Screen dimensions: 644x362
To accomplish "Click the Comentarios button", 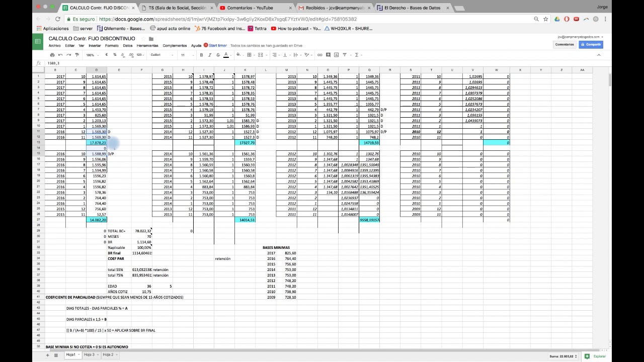I will pyautogui.click(x=564, y=44).
